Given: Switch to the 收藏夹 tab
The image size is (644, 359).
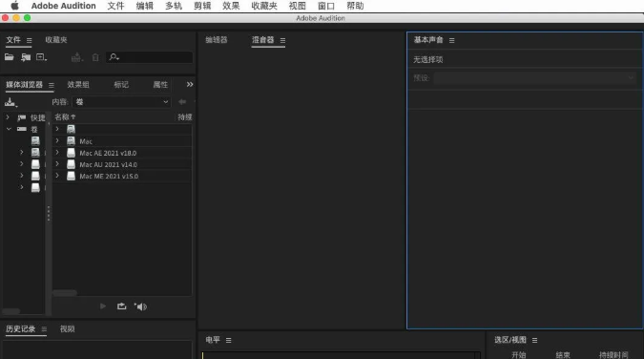Looking at the screenshot, I should tap(56, 40).
